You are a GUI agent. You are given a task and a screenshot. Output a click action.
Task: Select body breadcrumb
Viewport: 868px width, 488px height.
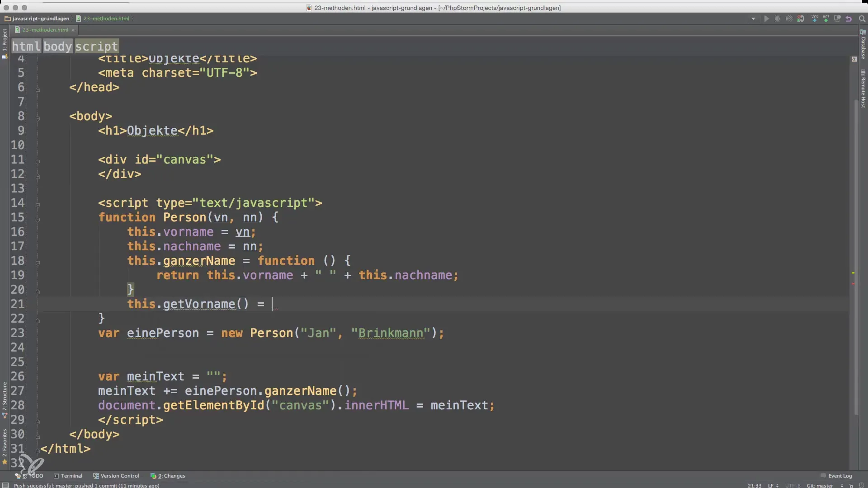point(57,46)
